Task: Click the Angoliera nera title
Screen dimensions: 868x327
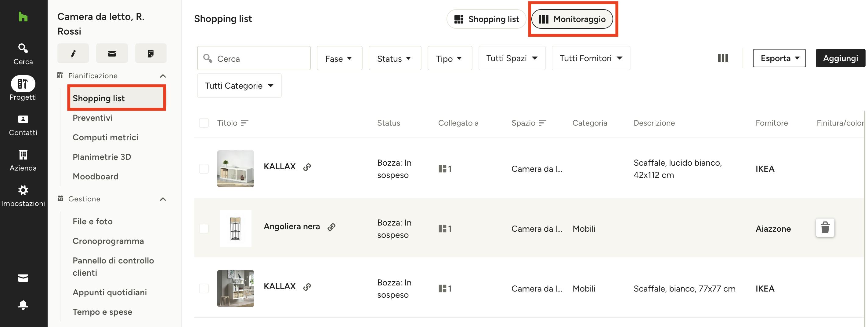Action: pyautogui.click(x=292, y=226)
